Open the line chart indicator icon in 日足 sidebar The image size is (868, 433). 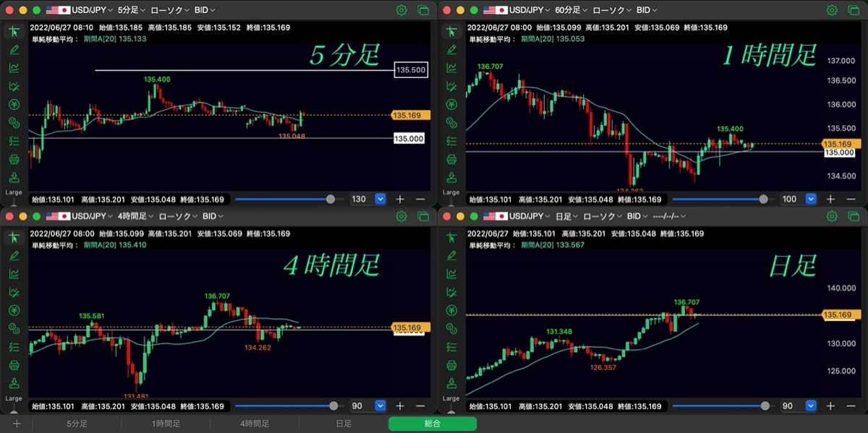pos(451,273)
